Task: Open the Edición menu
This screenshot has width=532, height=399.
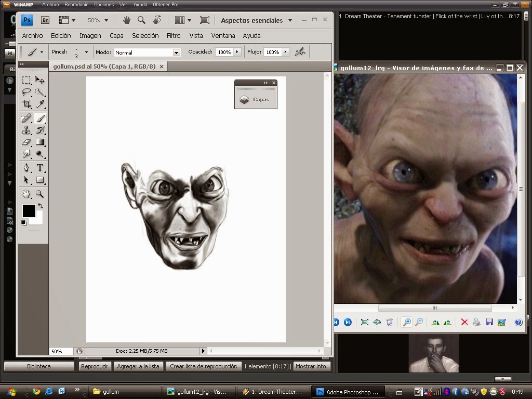Action: coord(61,36)
